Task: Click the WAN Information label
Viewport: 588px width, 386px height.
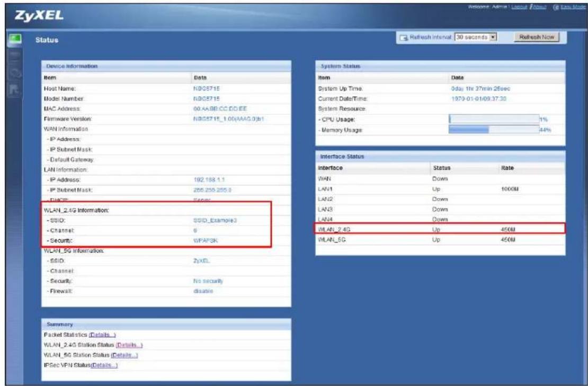Action: click(66, 129)
